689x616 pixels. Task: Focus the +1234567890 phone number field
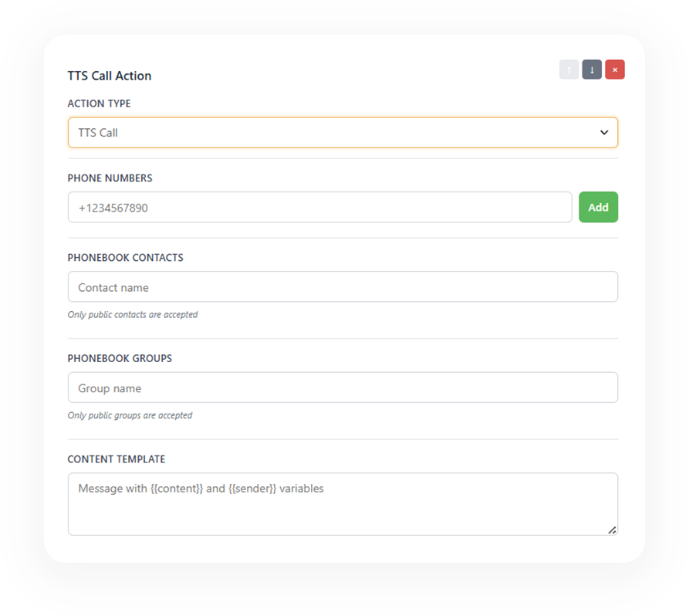click(x=319, y=208)
